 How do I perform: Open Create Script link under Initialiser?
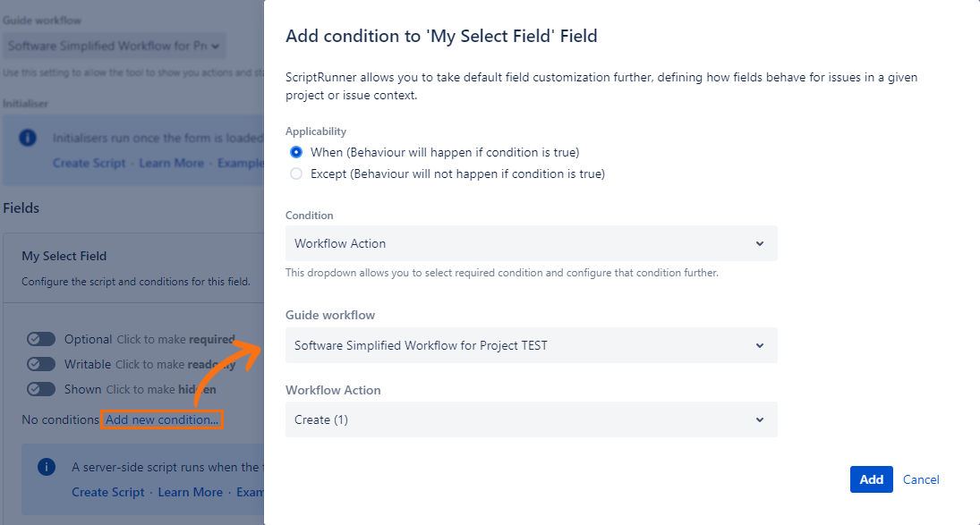click(x=89, y=163)
